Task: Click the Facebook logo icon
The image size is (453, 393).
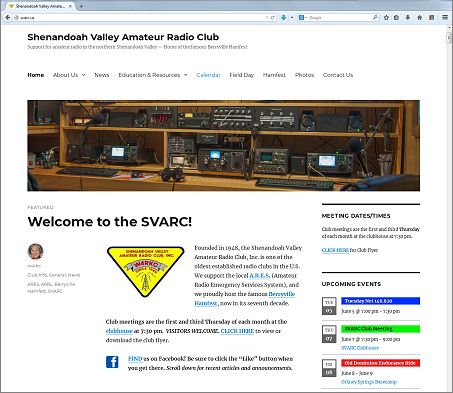Action: 112,362
